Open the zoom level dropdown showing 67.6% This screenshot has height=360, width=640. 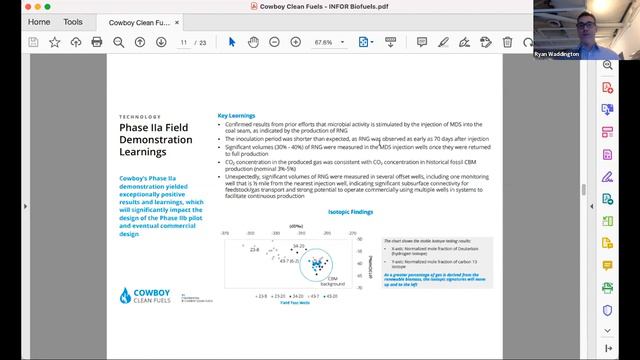pos(329,42)
